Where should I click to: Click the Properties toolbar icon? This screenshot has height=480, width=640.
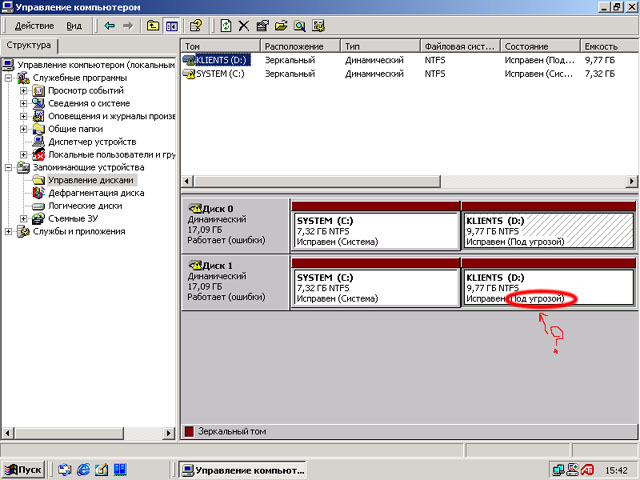click(262, 24)
